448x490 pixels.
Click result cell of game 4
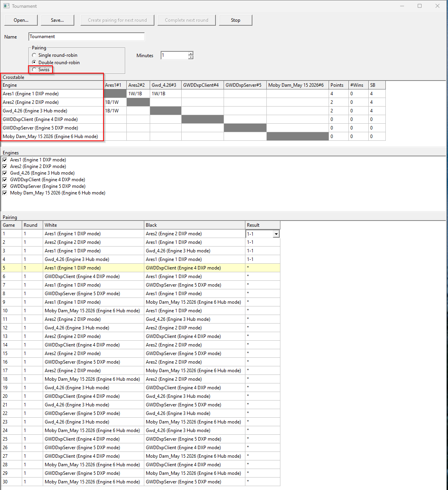pos(262,259)
